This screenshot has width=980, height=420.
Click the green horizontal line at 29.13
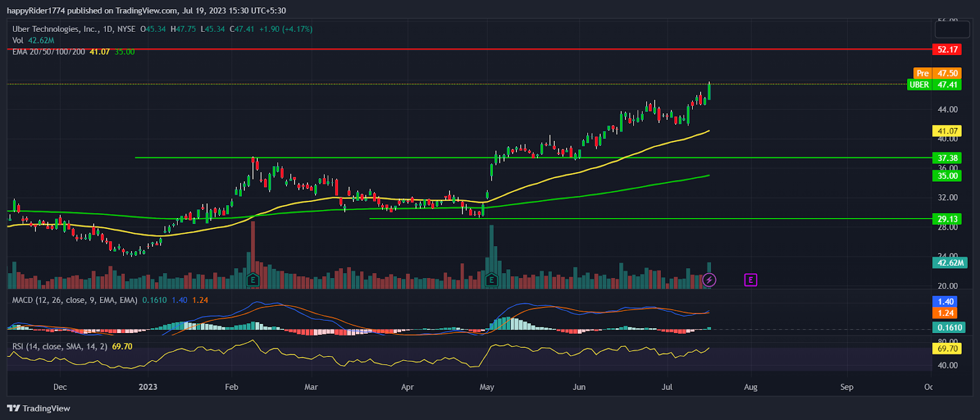[649, 219]
